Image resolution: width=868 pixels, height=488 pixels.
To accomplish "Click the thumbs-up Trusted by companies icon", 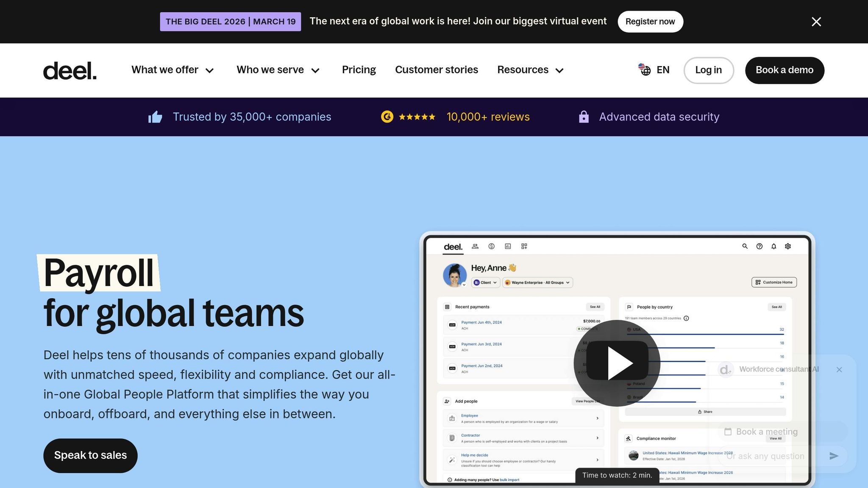I will tap(155, 117).
